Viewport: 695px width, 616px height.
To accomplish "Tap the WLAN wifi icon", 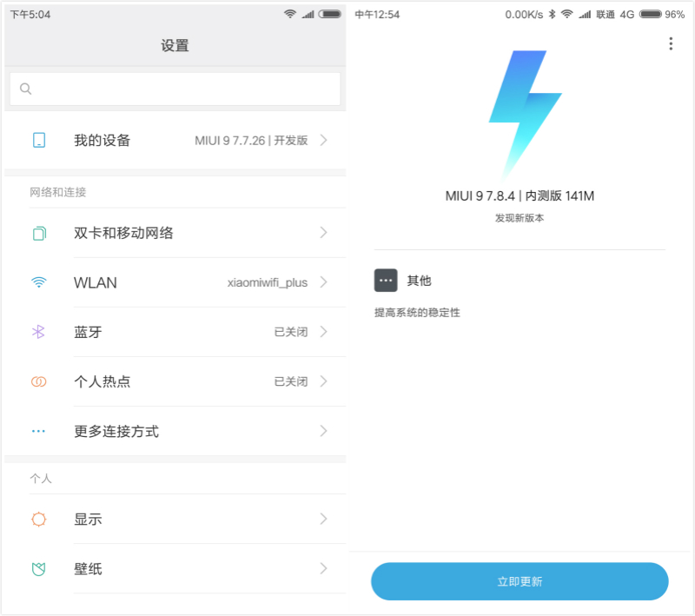I will 39,282.
